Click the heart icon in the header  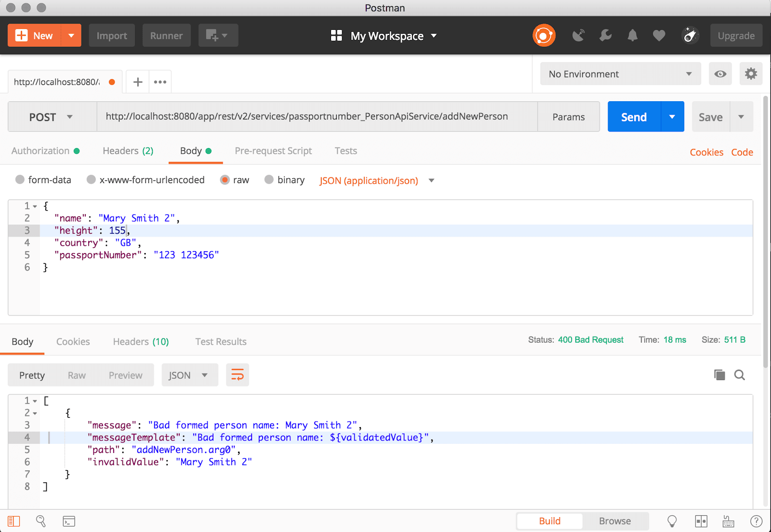(x=659, y=35)
